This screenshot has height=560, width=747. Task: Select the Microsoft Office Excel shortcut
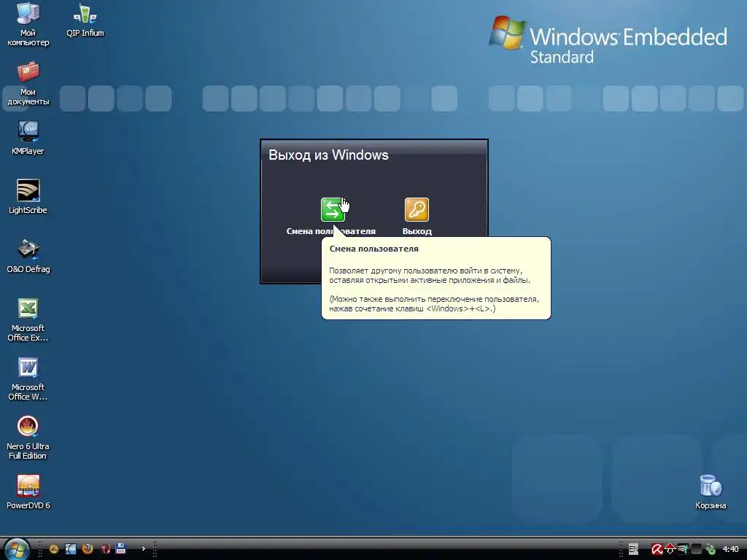28,319
